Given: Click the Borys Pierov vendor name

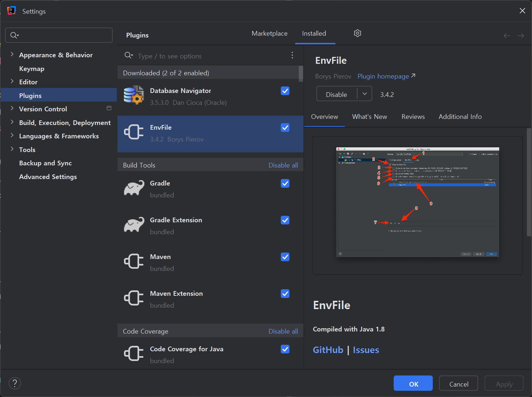Looking at the screenshot, I should pyautogui.click(x=333, y=76).
